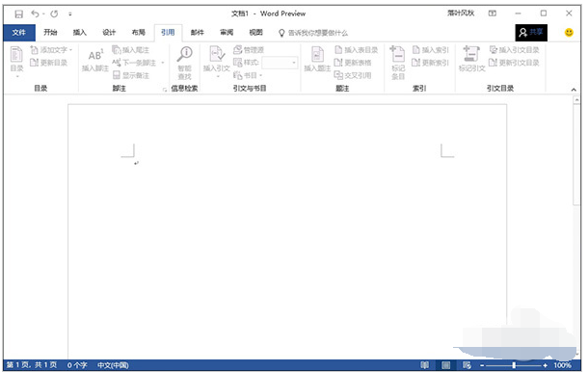Click 管理源 (Manage Sources)
588x372 pixels.
coord(249,50)
